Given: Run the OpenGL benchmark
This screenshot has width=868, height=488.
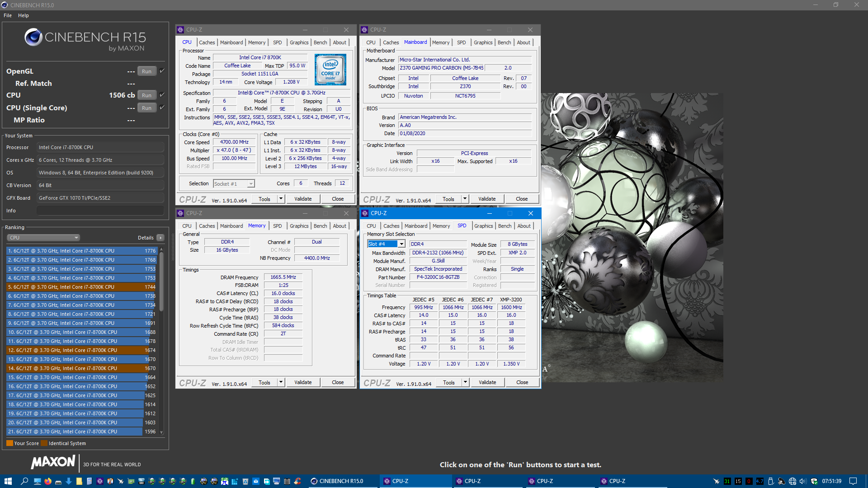Looking at the screenshot, I should coord(146,71).
